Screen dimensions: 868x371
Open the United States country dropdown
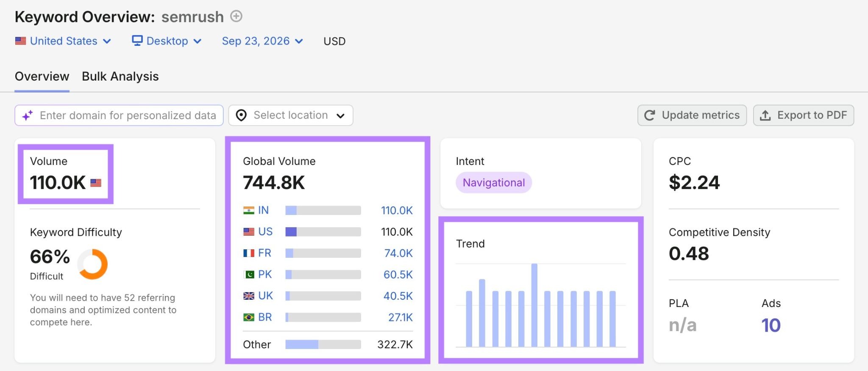click(63, 41)
